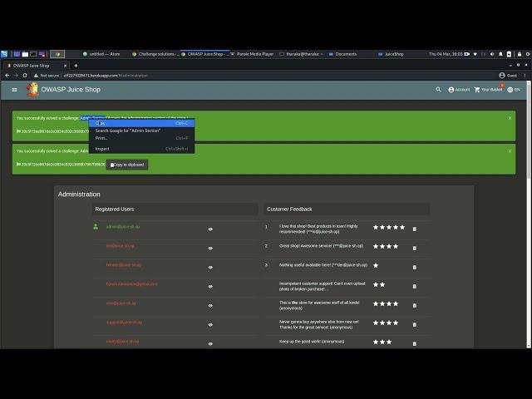Screen dimensions: 532x399
Task: Delete the "Nothing useful available here!" feedback
Action: tap(414, 268)
